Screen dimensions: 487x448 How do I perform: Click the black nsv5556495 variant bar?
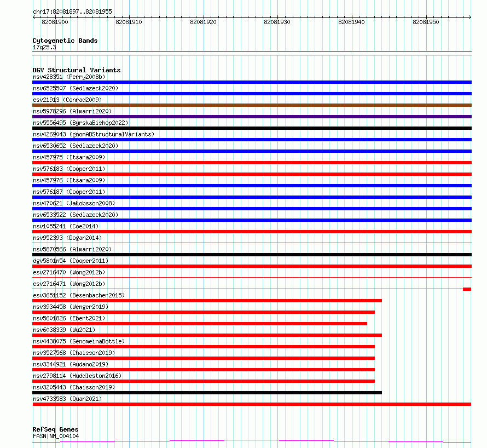click(252, 128)
